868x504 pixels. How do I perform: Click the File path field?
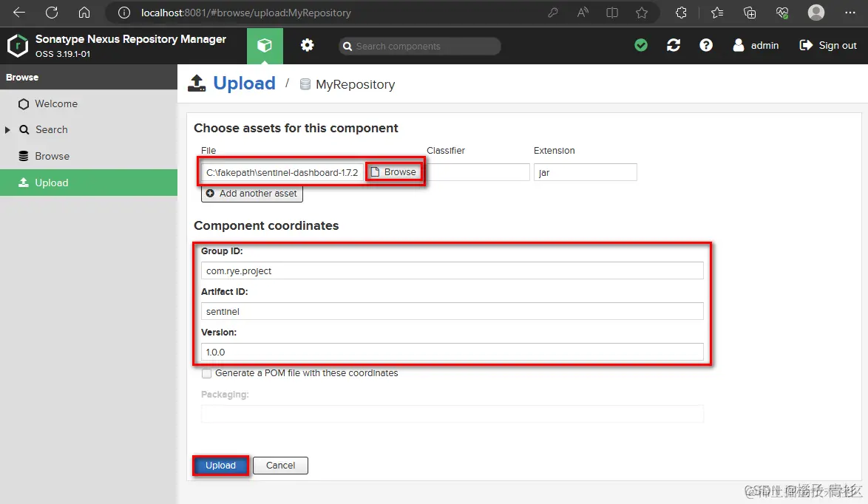282,173
